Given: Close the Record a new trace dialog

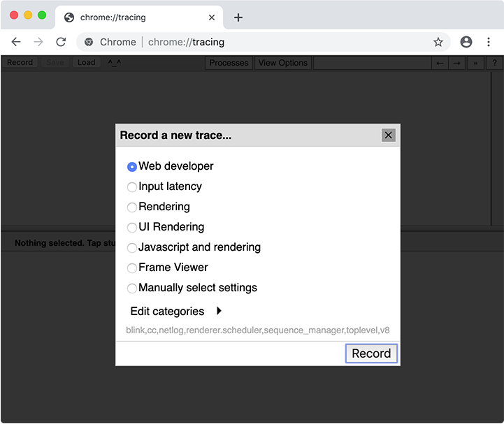Looking at the screenshot, I should pos(389,135).
